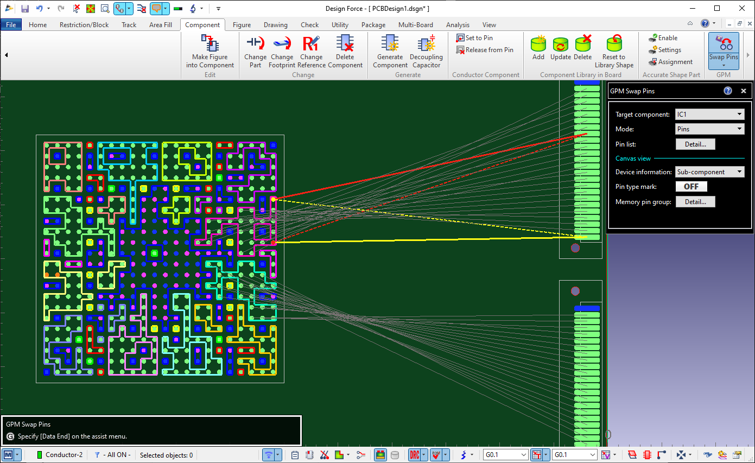The width and height of the screenshot is (755, 463).
Task: Click Memory pin group Detail button
Action: click(695, 202)
